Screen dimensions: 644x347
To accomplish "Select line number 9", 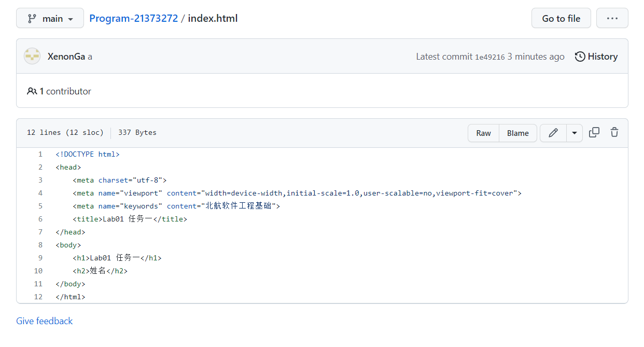I will tap(40, 258).
